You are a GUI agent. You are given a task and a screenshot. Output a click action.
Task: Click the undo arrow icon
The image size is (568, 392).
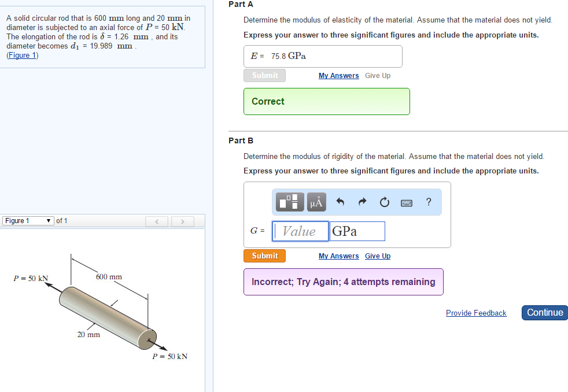click(341, 202)
